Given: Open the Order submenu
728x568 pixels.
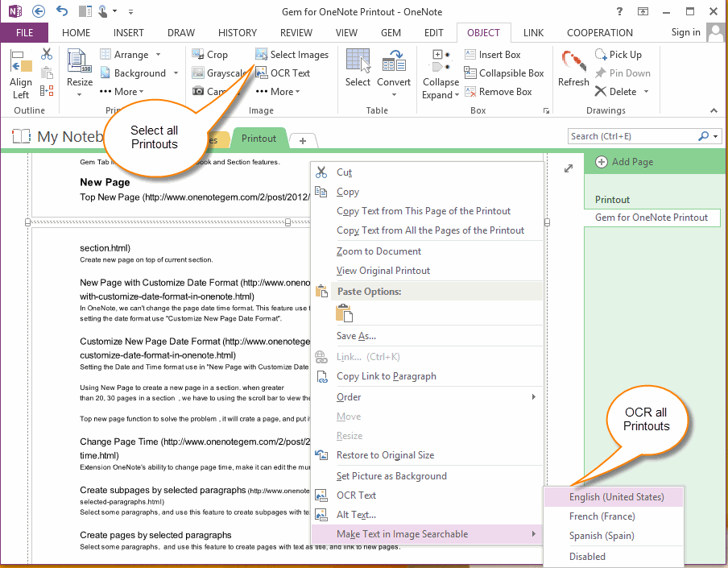Looking at the screenshot, I should click(x=427, y=397).
